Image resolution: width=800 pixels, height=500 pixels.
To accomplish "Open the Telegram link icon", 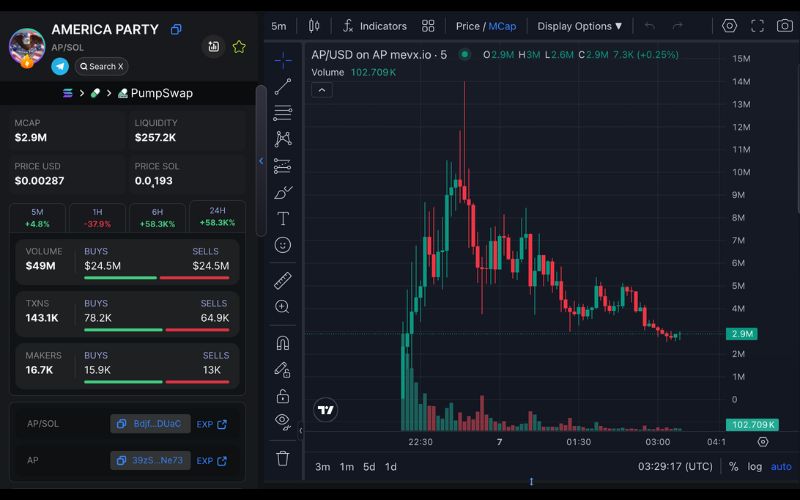I will coord(60,66).
